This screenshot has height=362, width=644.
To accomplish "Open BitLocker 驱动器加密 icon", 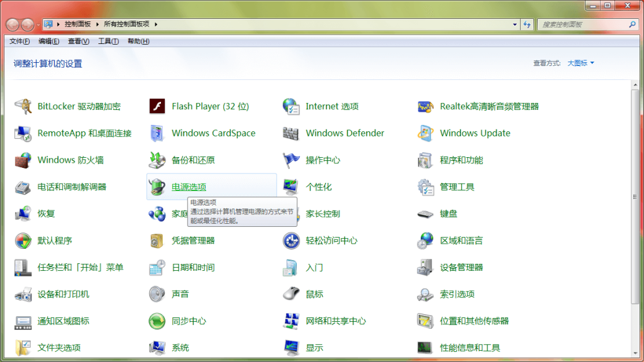I will (x=23, y=106).
